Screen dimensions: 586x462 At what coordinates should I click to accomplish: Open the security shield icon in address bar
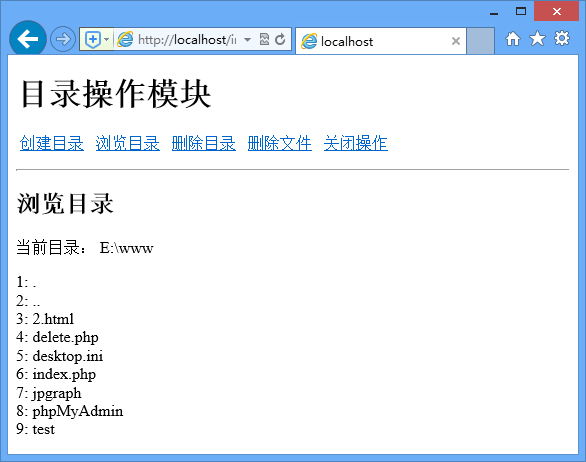point(92,39)
